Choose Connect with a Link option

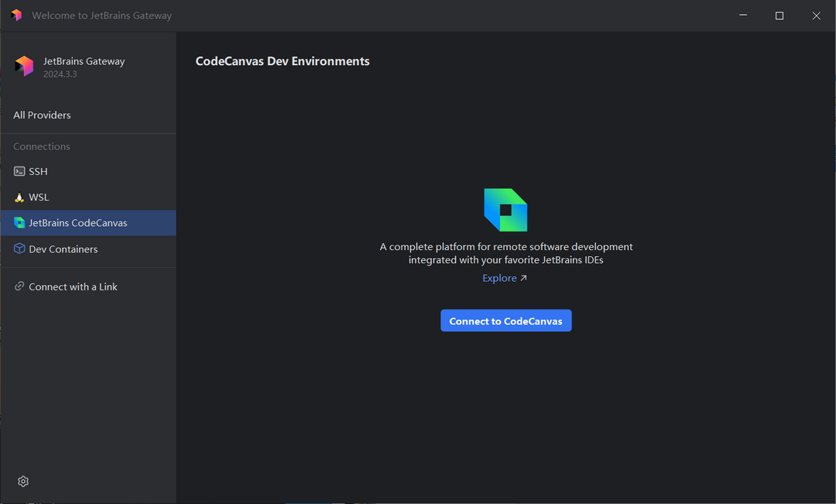(73, 286)
